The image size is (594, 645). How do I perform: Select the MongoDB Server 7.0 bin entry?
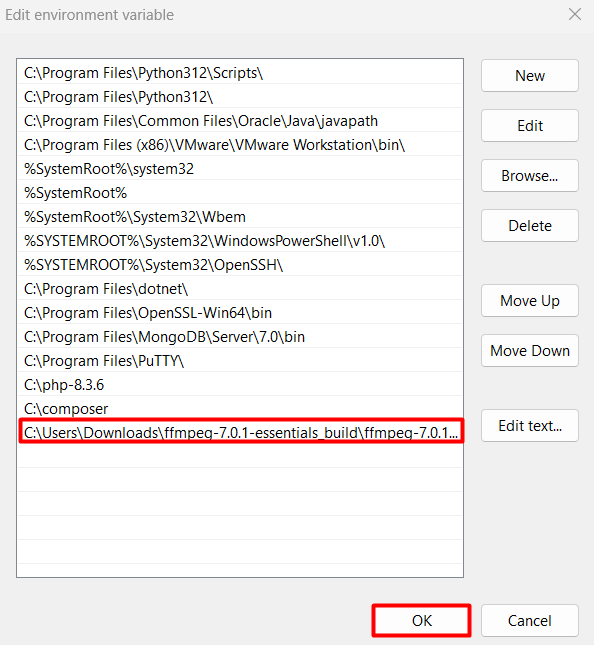point(240,336)
